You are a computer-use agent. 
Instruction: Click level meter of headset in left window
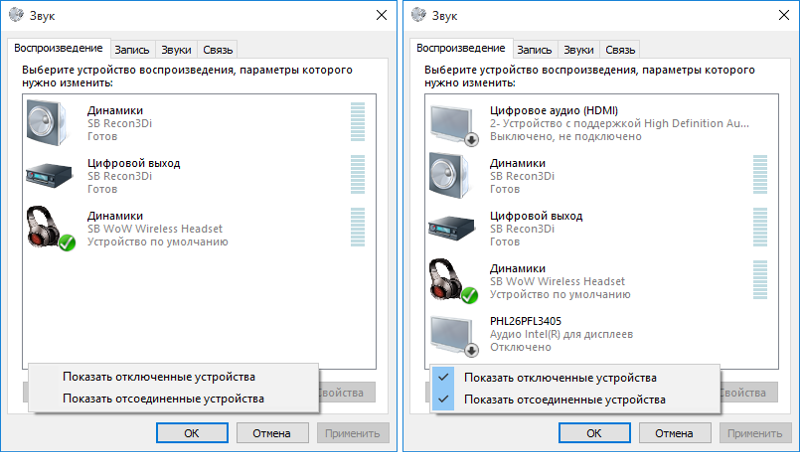click(358, 227)
